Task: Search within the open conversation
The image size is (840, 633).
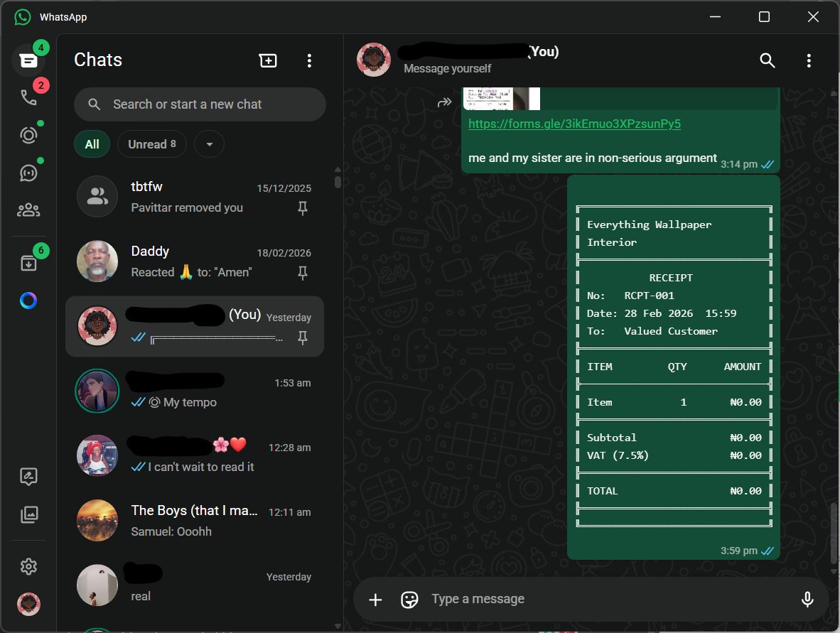Action: [767, 60]
